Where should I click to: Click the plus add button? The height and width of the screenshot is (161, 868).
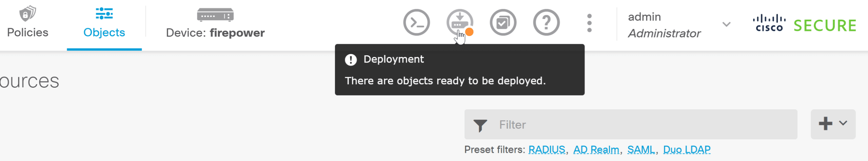(826, 124)
